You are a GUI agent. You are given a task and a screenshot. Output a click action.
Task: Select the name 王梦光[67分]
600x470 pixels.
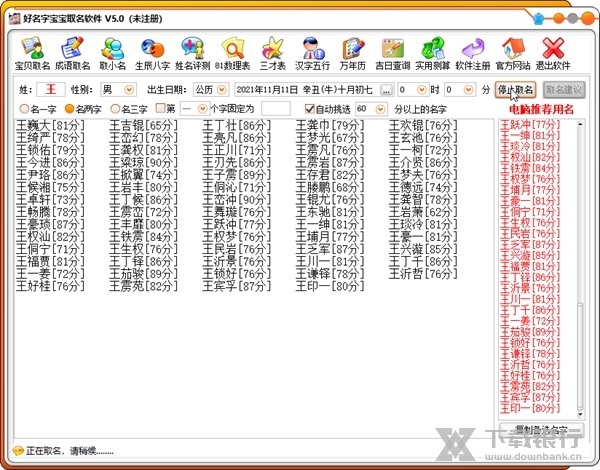pyautogui.click(x=330, y=137)
